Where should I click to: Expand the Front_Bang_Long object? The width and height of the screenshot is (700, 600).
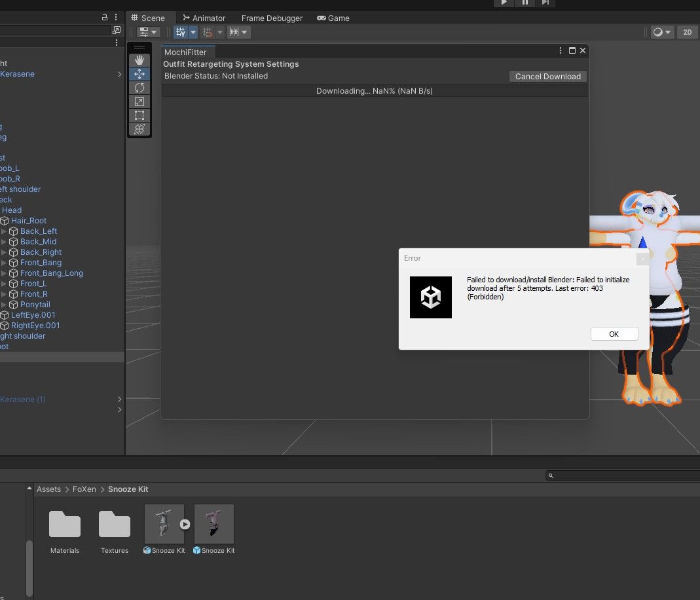[x=3, y=273]
